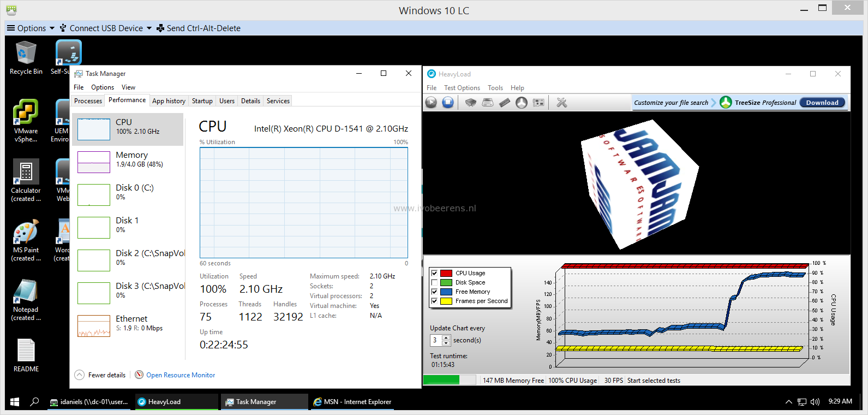
Task: Stop HeavyLoad test with blue stop icon
Action: pos(448,103)
